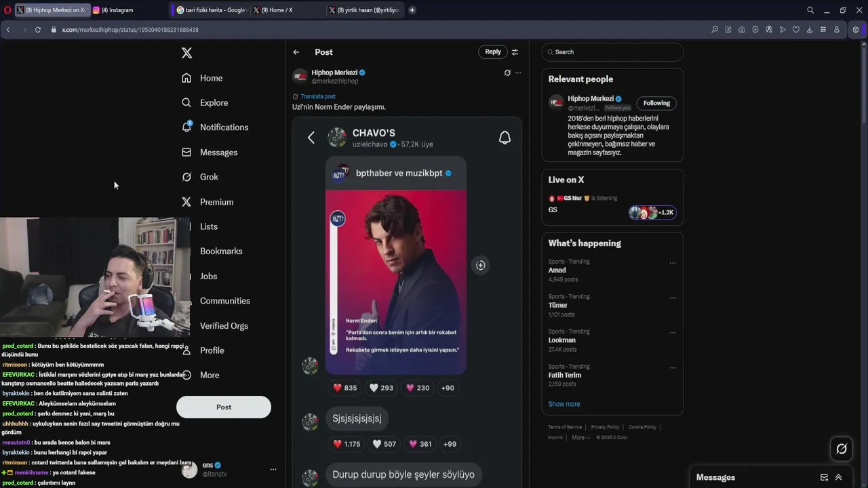Open the embedded post screenshot image
Image resolution: width=868 pixels, height=488 pixels.
[407, 302]
